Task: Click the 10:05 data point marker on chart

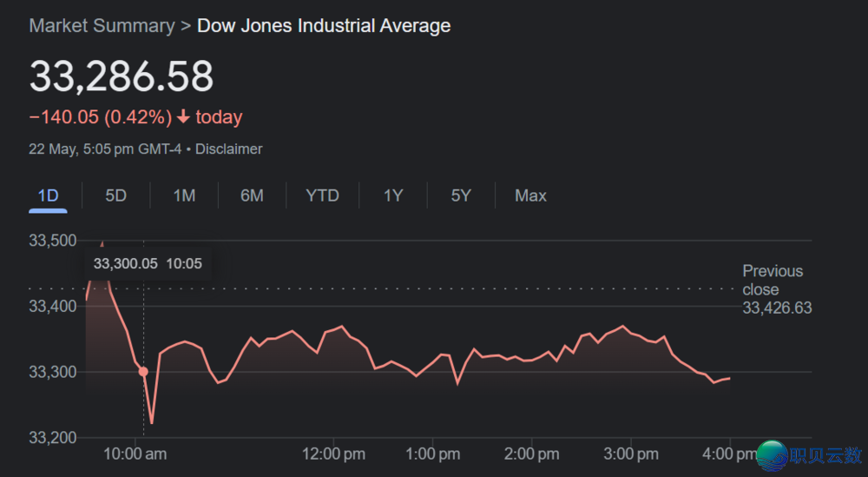Action: (x=143, y=372)
